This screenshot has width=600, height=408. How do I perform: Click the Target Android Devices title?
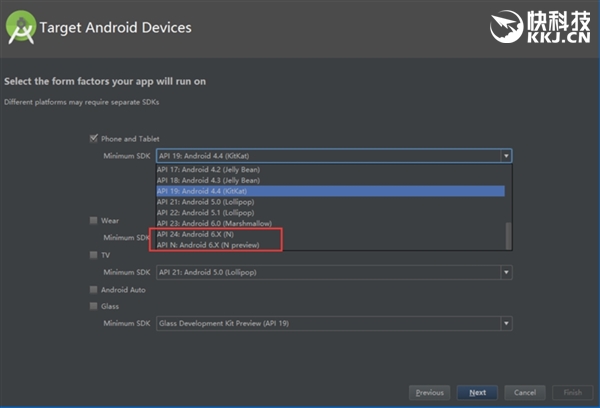tap(115, 28)
